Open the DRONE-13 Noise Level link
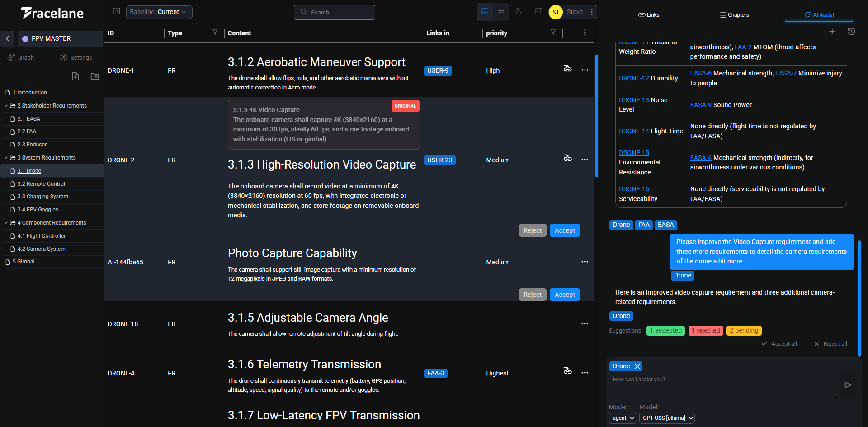This screenshot has height=427, width=868. pos(634,100)
